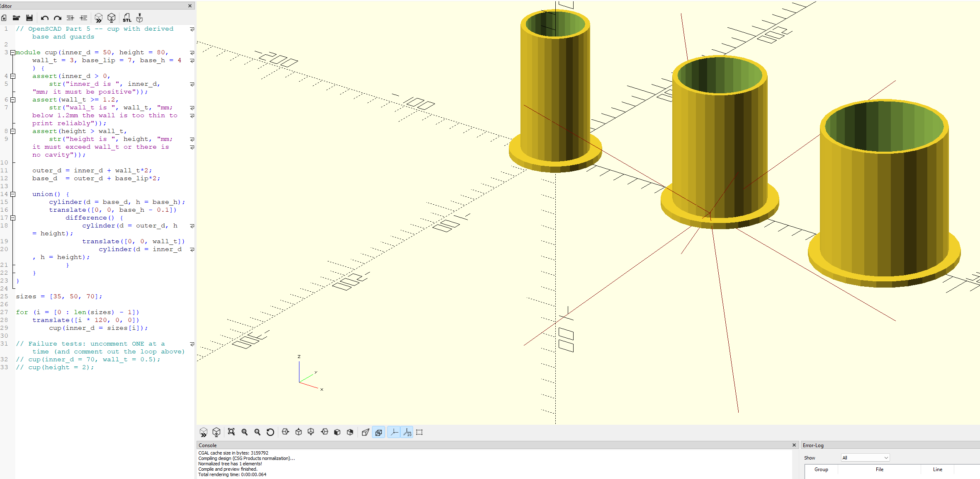Redo the last undone edit
This screenshot has height=479, width=980.
[58, 18]
